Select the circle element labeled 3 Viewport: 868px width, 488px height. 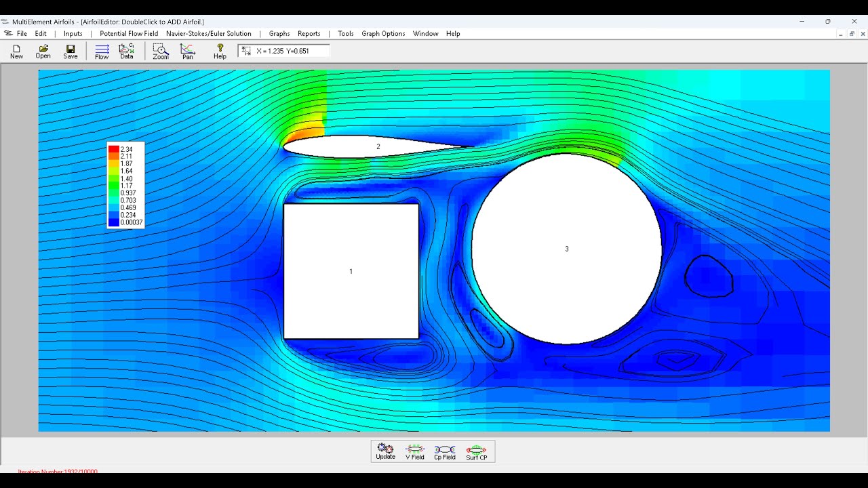pos(567,249)
